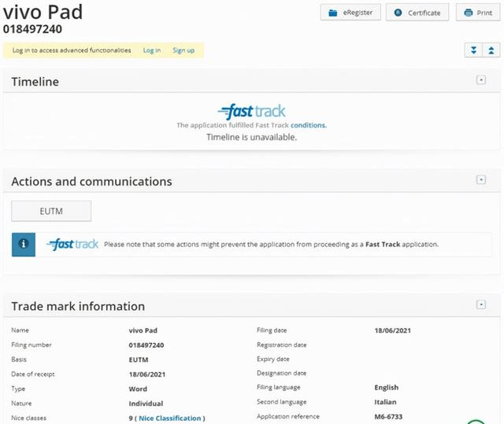Click the Date of receipt value
The height and width of the screenshot is (424, 504).
point(147,374)
